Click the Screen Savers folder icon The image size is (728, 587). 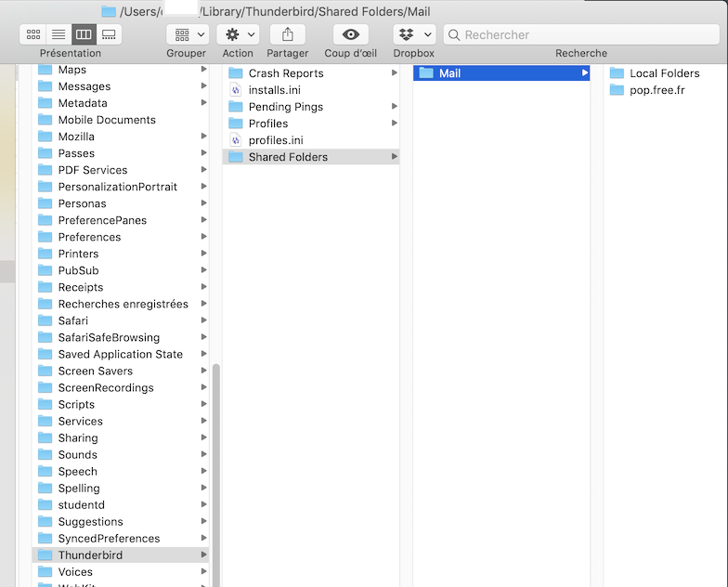click(x=45, y=370)
